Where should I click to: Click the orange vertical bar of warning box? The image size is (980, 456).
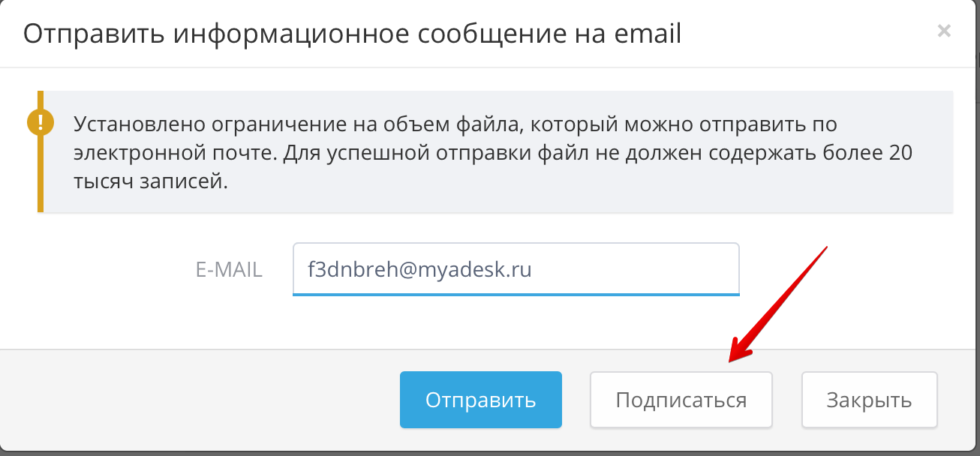(x=41, y=152)
